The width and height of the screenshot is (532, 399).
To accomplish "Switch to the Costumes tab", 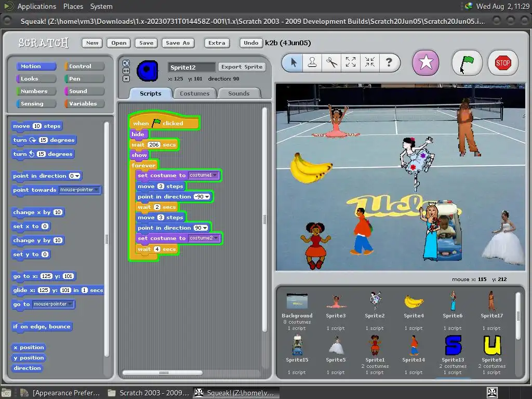I will (x=195, y=94).
